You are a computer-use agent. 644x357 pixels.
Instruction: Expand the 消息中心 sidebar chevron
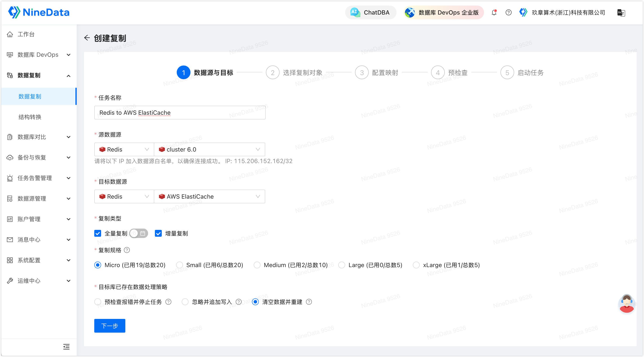click(69, 239)
